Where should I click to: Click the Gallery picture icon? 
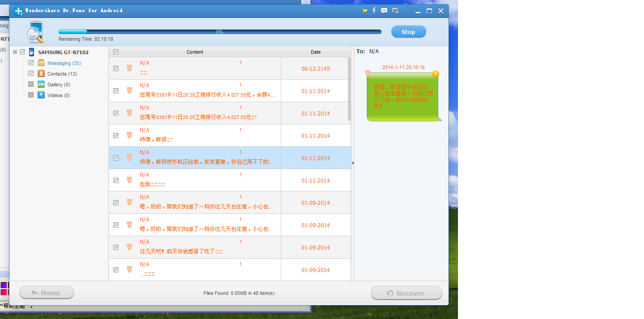(x=41, y=85)
